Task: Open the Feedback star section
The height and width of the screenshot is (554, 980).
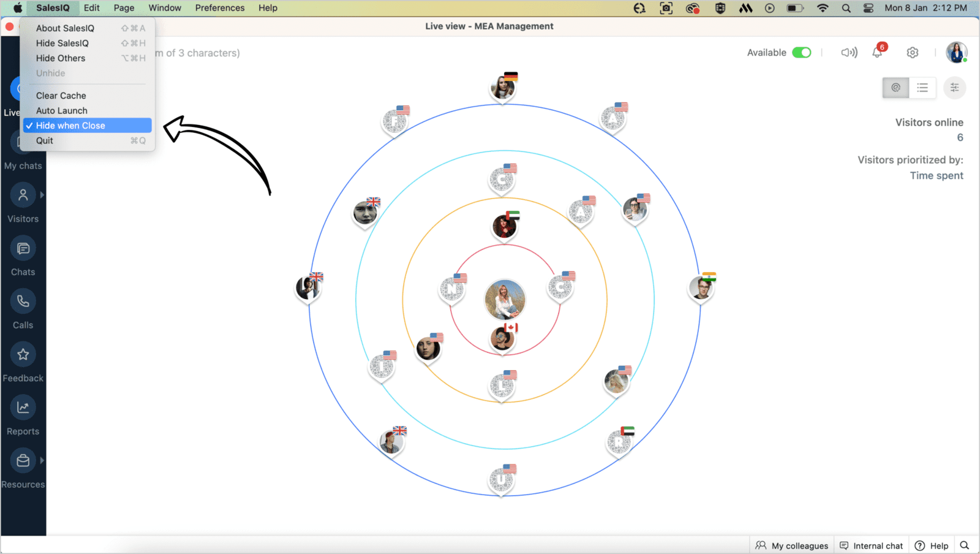Action: point(23,363)
